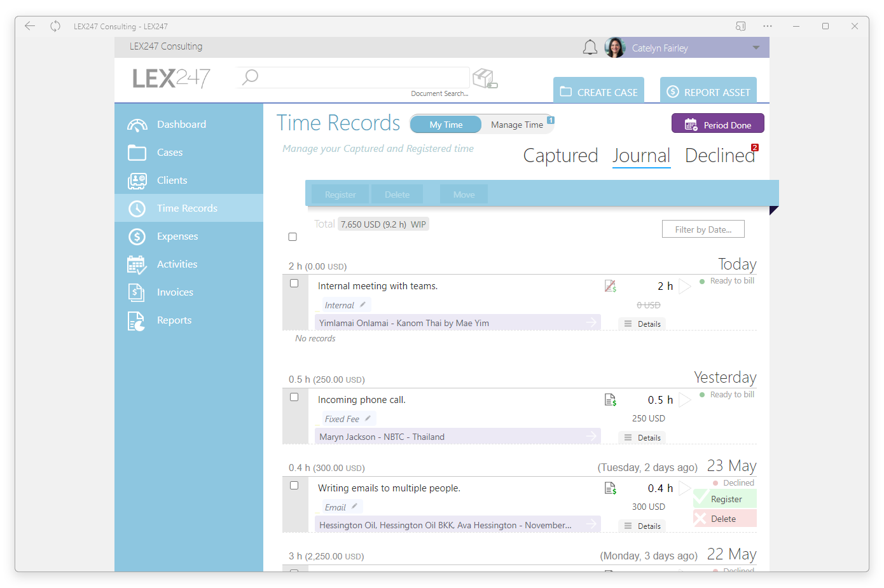The height and width of the screenshot is (588, 884).
Task: Switch to the Captured tab
Action: coord(560,156)
